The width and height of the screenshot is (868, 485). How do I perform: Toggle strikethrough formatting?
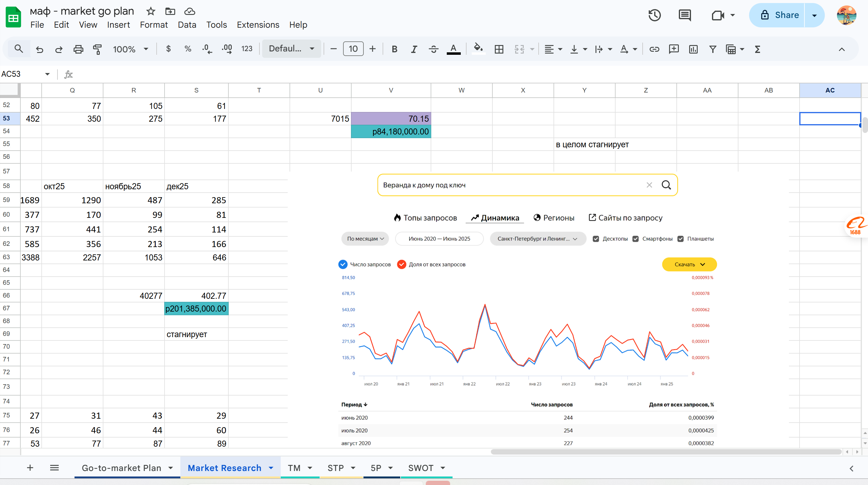click(433, 49)
